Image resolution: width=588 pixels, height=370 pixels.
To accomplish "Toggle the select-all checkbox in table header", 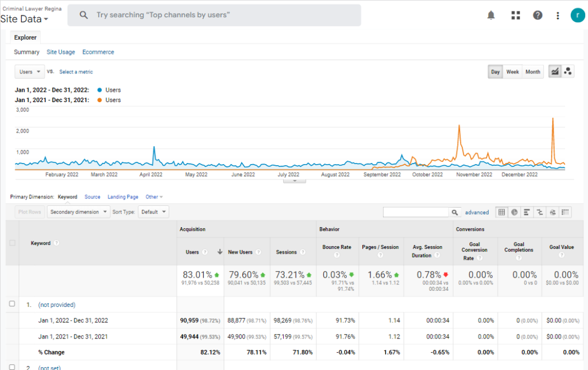I will point(12,243).
